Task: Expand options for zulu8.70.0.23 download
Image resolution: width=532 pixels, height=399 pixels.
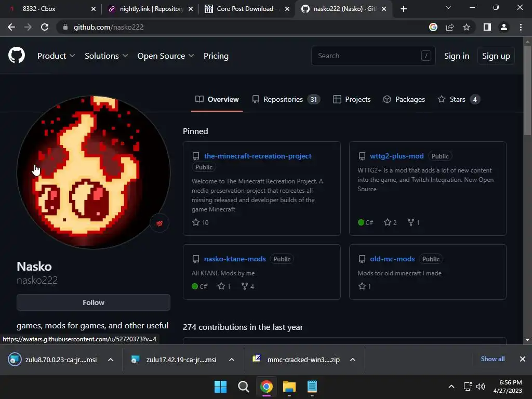Action: tap(111, 360)
